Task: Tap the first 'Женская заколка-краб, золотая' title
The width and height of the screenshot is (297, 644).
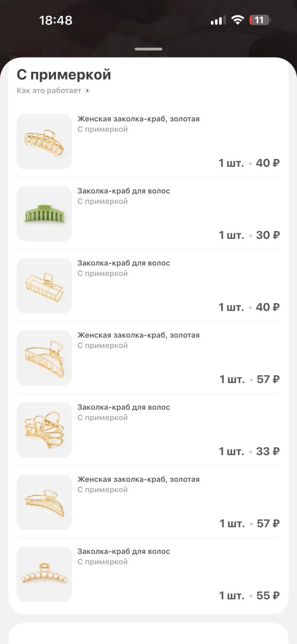Action: click(x=139, y=119)
